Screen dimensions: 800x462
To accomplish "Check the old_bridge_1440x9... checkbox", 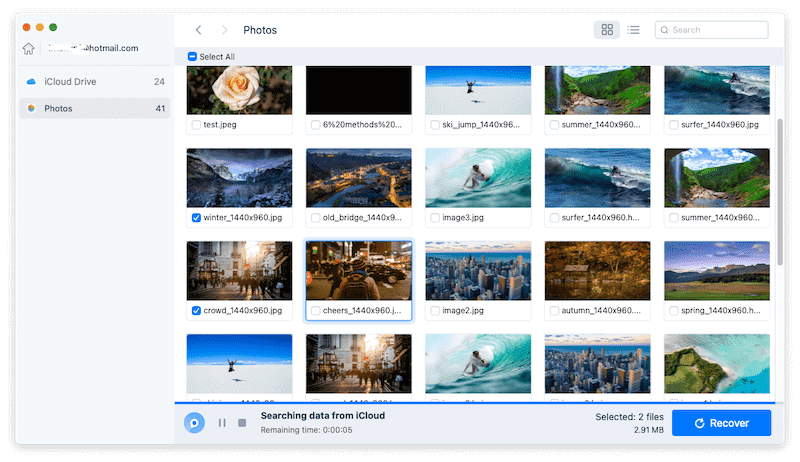I will tap(316, 218).
